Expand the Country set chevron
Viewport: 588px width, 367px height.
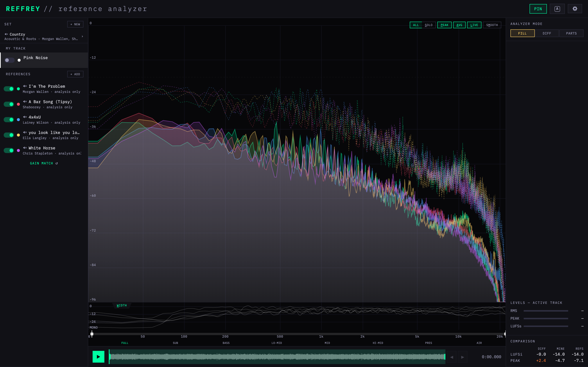(x=82, y=36)
